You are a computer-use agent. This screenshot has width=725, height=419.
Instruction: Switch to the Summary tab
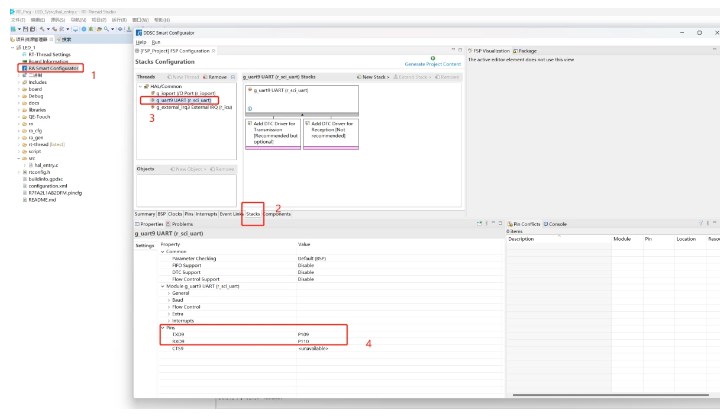point(145,214)
